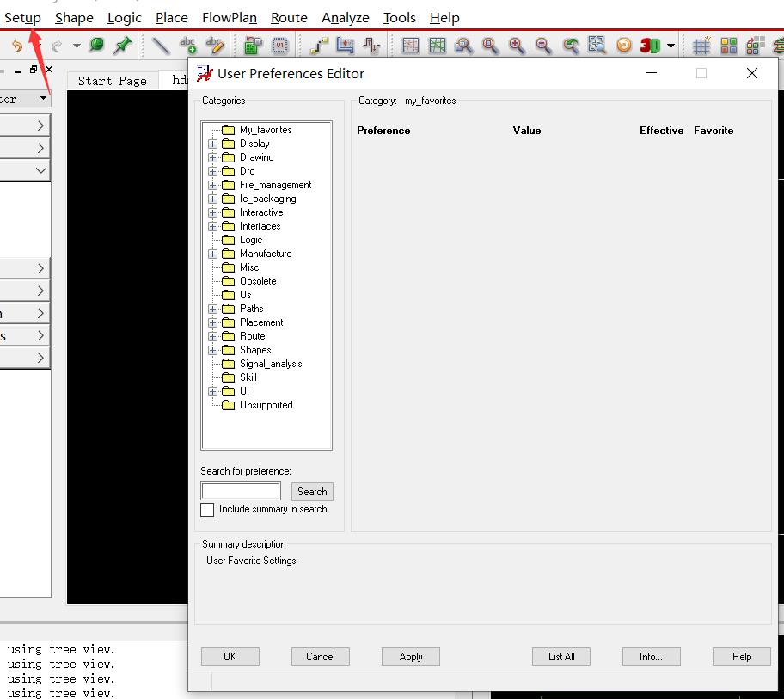Screen dimensions: 784x699
Task: Select the Skill category folder
Action: click(x=240, y=377)
